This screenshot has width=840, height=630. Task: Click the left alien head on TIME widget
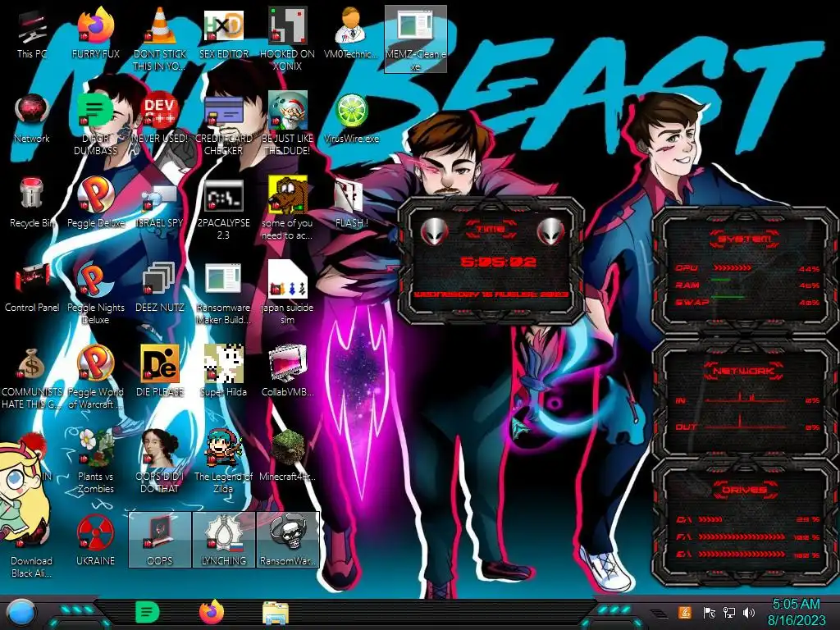435,232
